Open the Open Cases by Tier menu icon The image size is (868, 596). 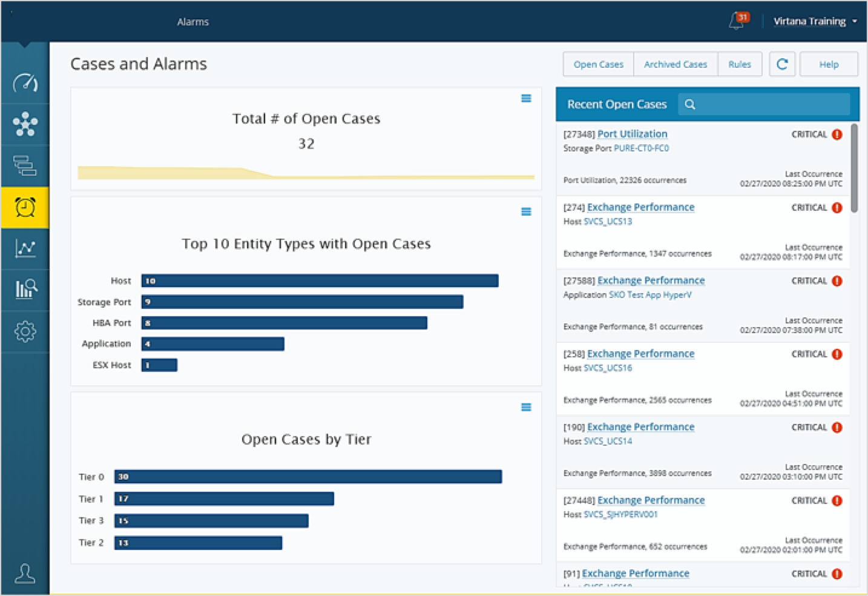[x=526, y=407]
